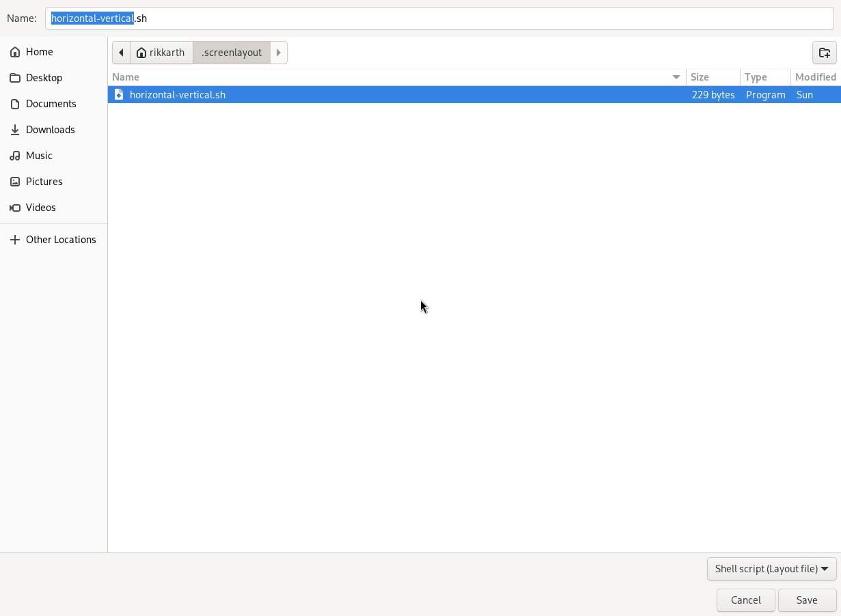The height and width of the screenshot is (616, 841).
Task: Open Other Locations
Action: 53,240
